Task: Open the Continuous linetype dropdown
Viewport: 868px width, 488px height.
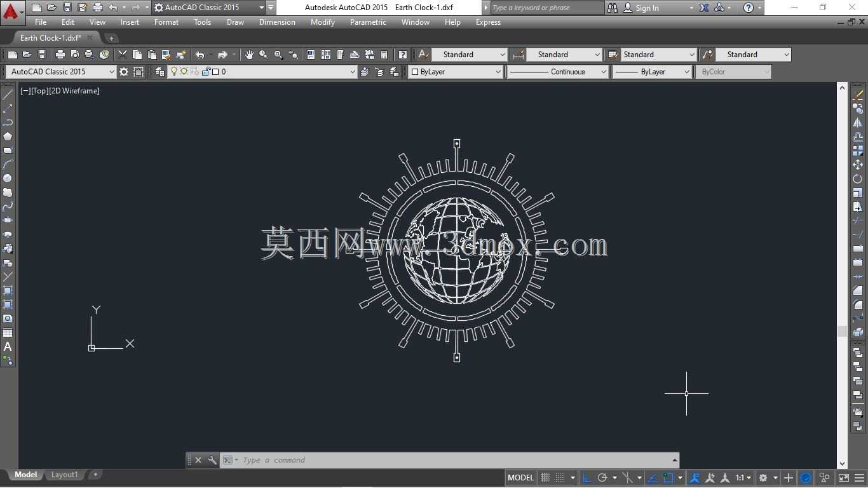Action: tap(604, 72)
